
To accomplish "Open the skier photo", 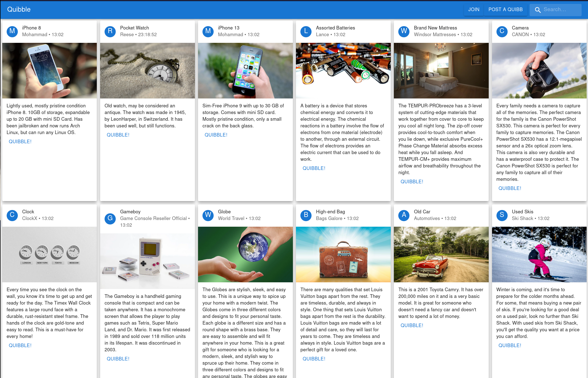I will click(x=539, y=255).
